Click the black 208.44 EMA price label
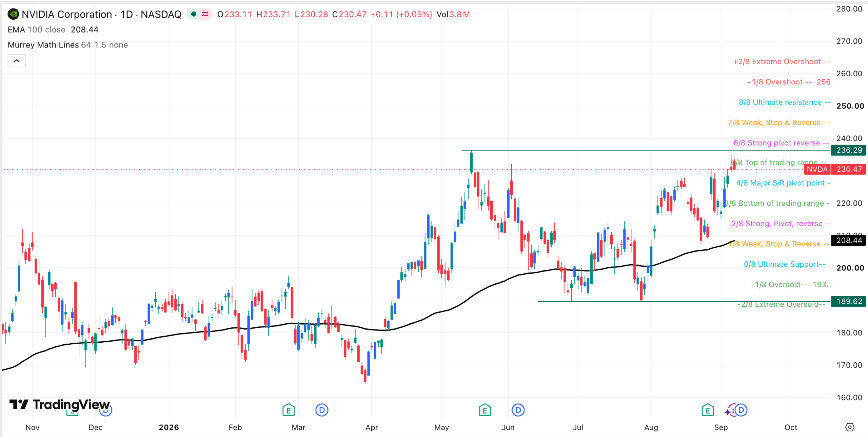 tap(849, 240)
